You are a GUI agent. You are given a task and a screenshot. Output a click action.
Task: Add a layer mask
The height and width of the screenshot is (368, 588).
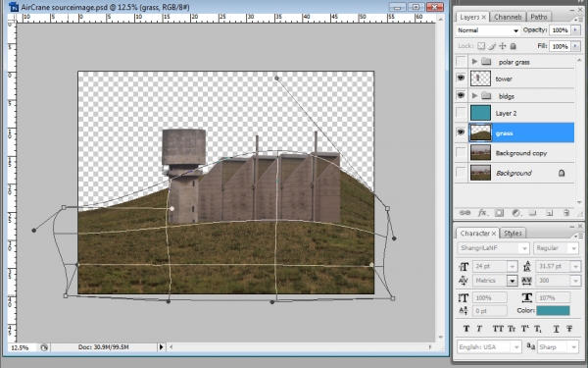click(x=499, y=213)
